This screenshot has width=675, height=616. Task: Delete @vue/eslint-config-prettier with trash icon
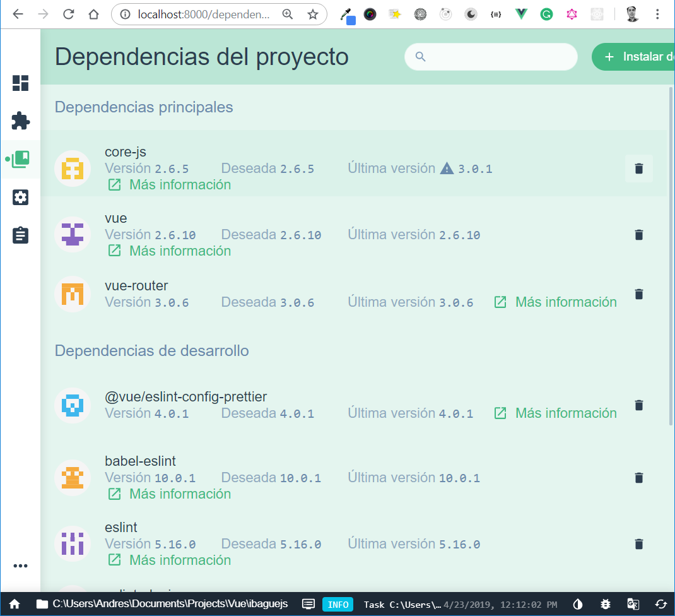pyautogui.click(x=639, y=405)
